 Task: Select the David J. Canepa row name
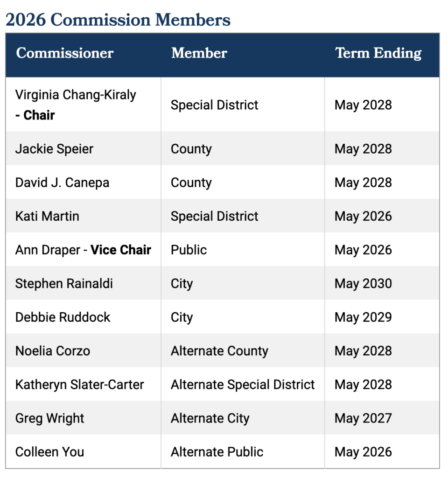click(x=62, y=183)
